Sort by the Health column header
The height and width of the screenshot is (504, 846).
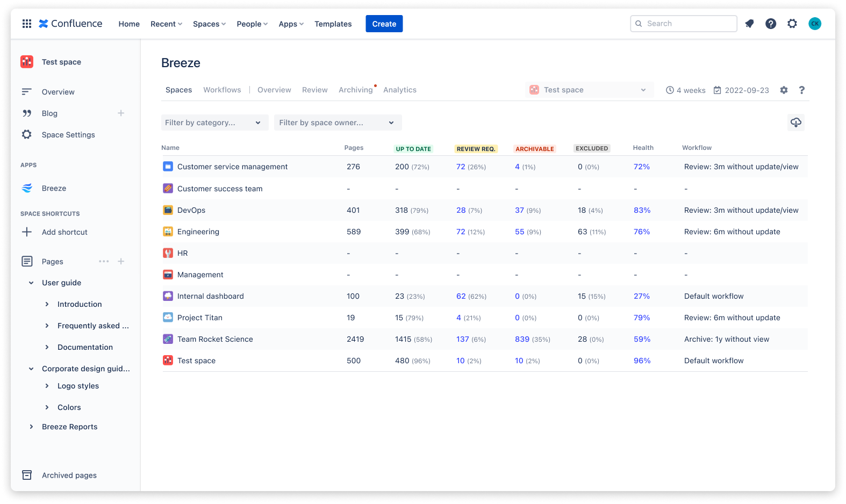(643, 148)
